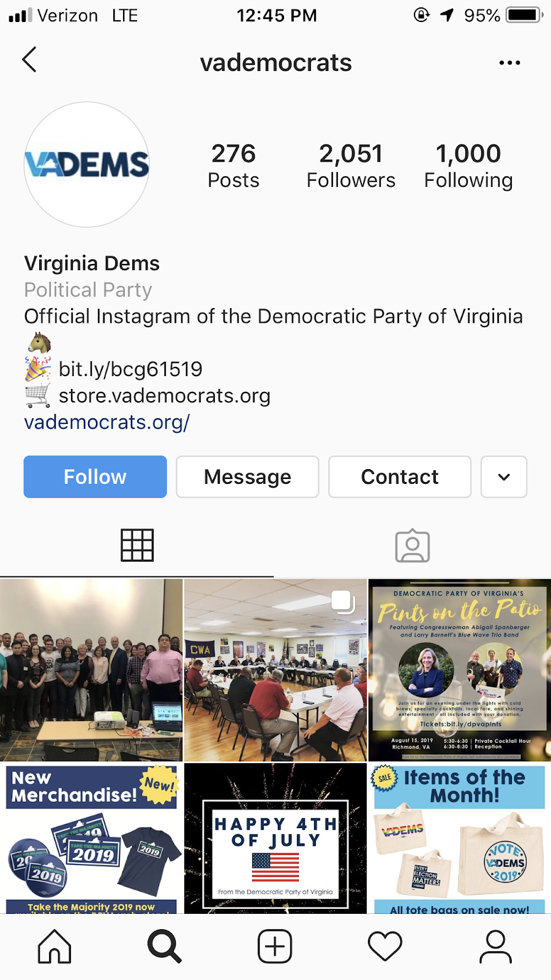
Task: Open your profile via person icon
Action: 495,946
